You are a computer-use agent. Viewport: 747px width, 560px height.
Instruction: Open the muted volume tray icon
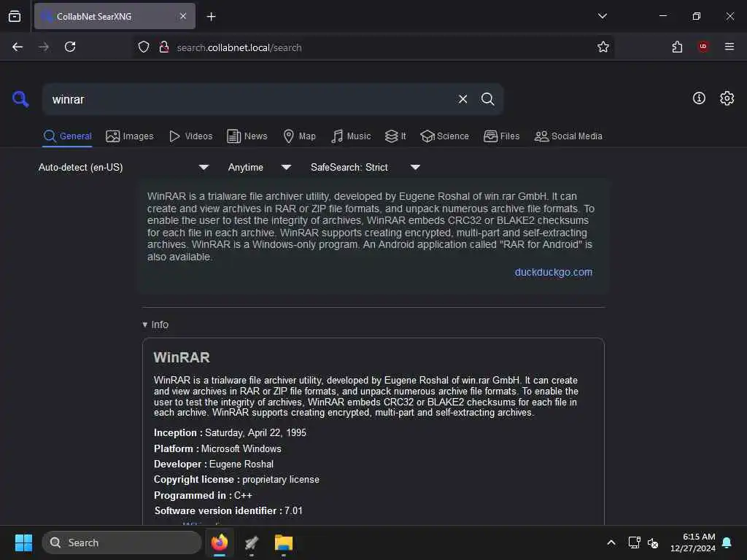pyautogui.click(x=653, y=542)
